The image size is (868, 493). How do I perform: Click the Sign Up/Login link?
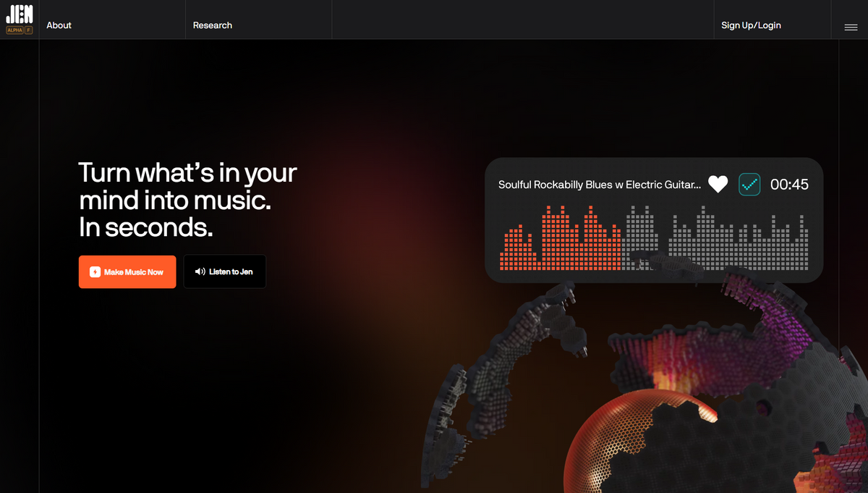[x=751, y=25]
